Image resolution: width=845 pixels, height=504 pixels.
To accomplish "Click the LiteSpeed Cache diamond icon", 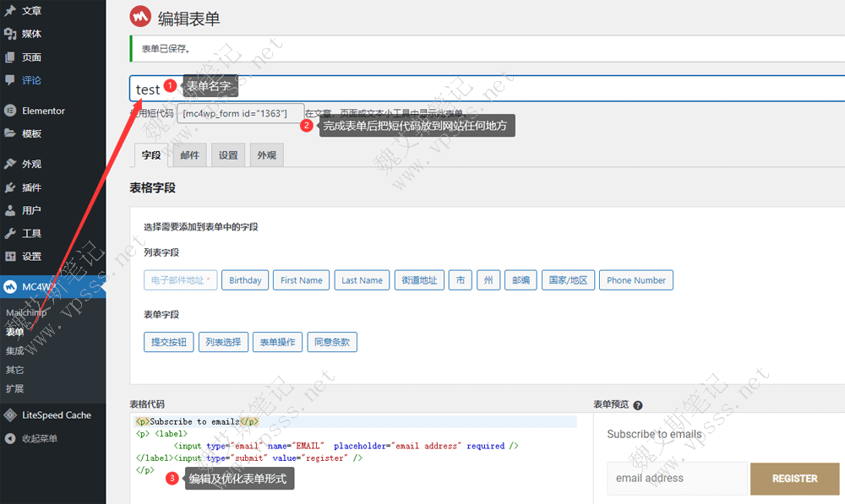I will (x=10, y=415).
